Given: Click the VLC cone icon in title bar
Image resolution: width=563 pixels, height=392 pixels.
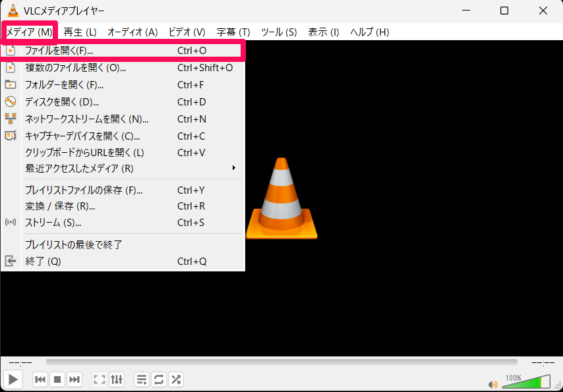Looking at the screenshot, I should tap(13, 11).
